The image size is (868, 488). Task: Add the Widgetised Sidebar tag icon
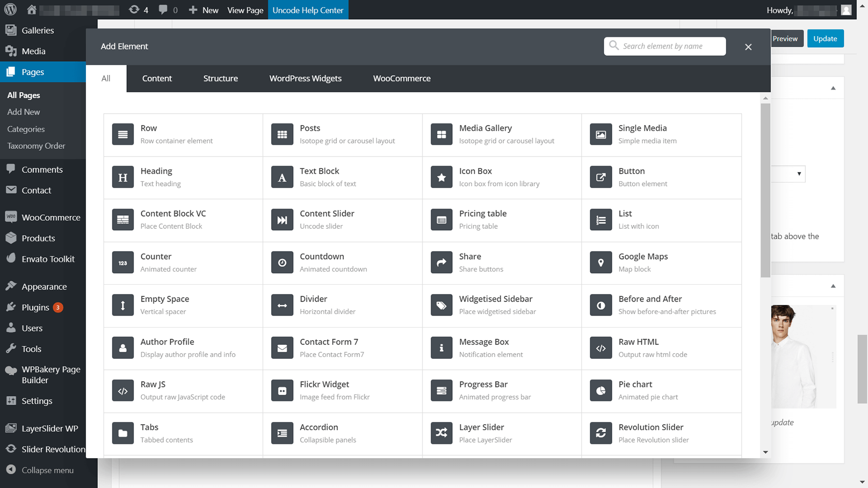tap(441, 305)
